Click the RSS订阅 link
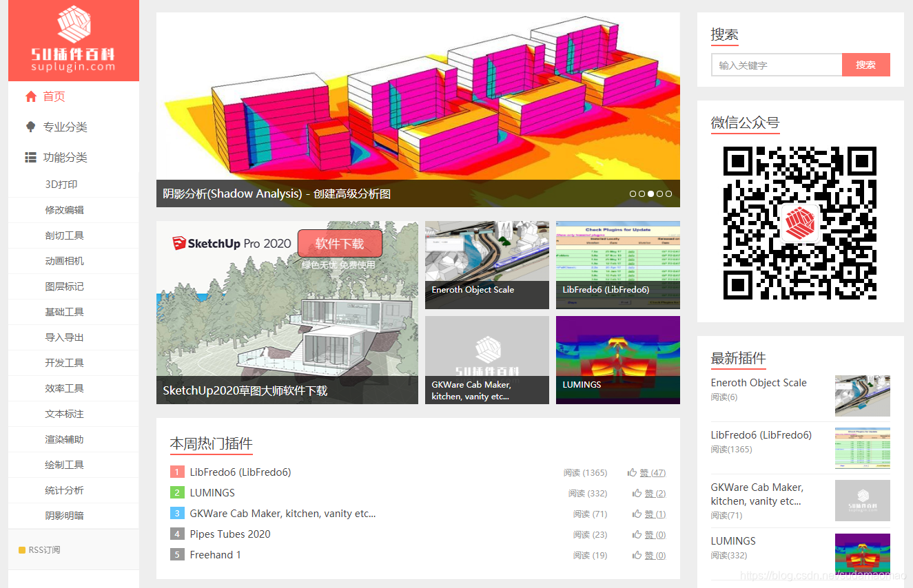The width and height of the screenshot is (913, 588). point(44,550)
